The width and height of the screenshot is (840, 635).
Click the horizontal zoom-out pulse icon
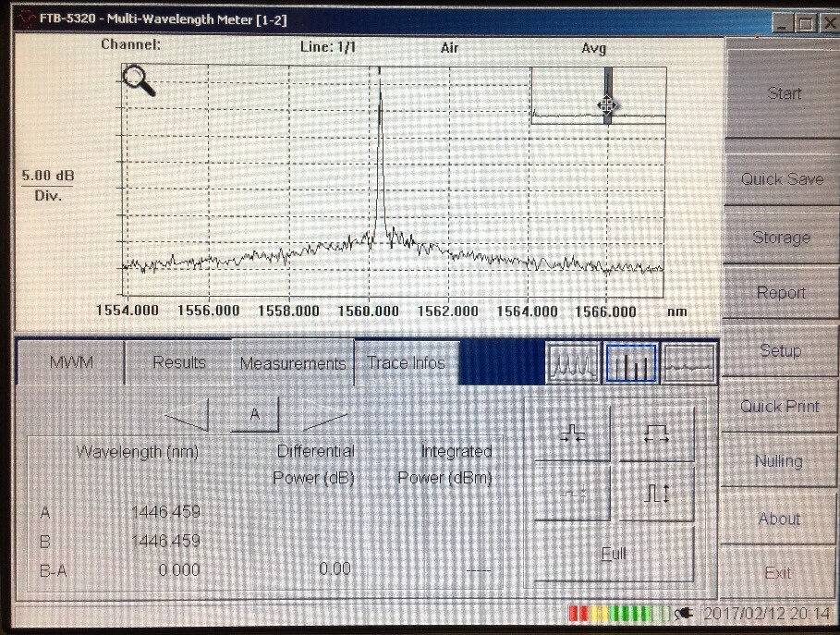pyautogui.click(x=656, y=434)
